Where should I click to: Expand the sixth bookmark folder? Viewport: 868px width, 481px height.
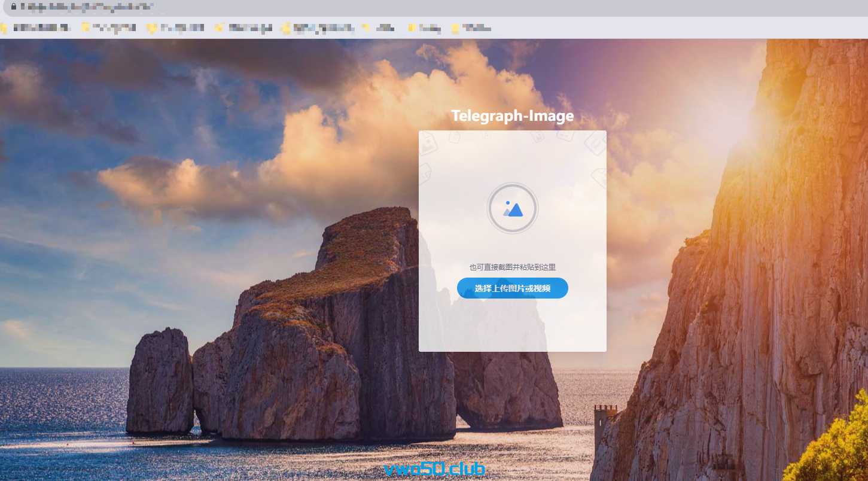pos(380,28)
